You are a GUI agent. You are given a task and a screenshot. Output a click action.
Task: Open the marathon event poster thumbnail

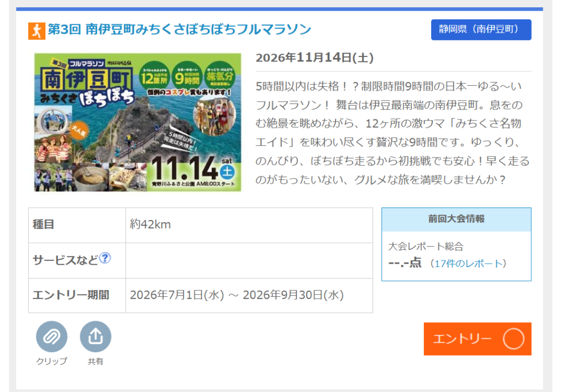coord(138,122)
